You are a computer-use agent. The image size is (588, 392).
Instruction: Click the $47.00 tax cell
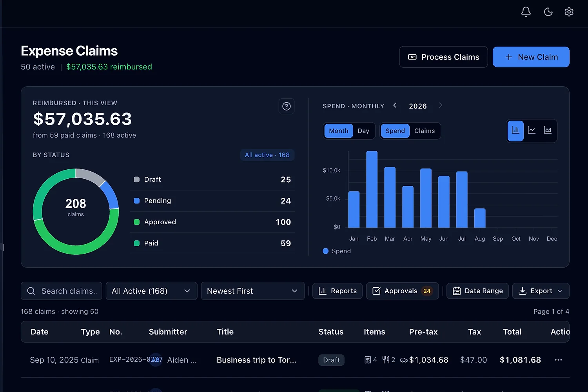(474, 360)
